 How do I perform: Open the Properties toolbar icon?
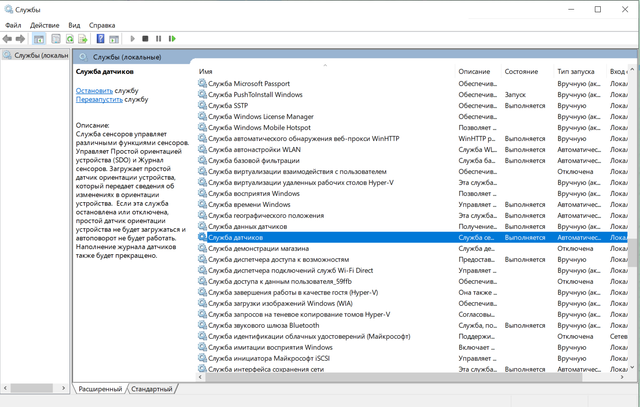click(56, 39)
